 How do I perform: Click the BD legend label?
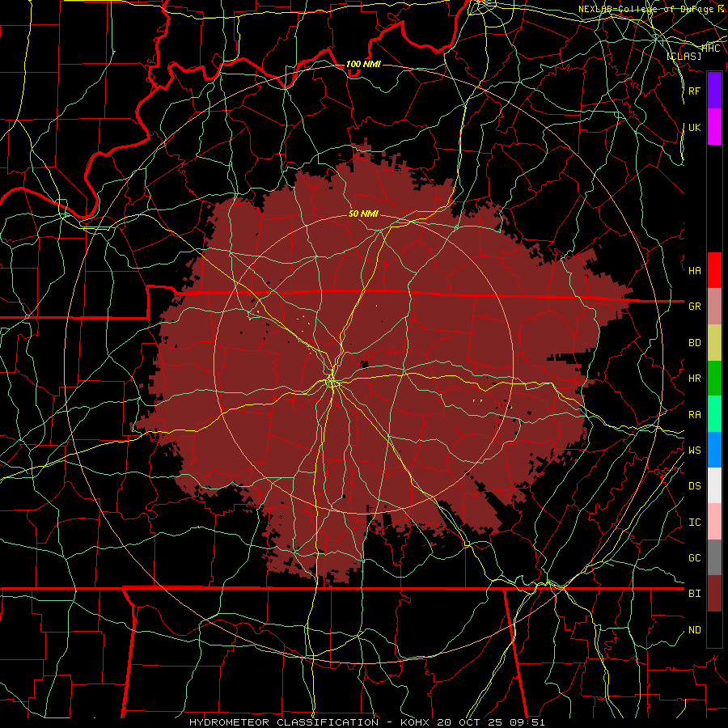coord(694,343)
